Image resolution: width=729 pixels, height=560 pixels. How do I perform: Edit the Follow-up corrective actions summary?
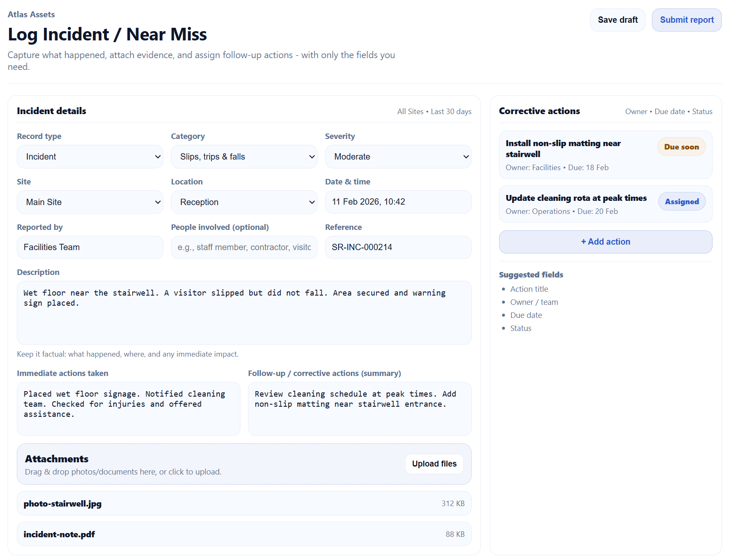tap(360, 408)
